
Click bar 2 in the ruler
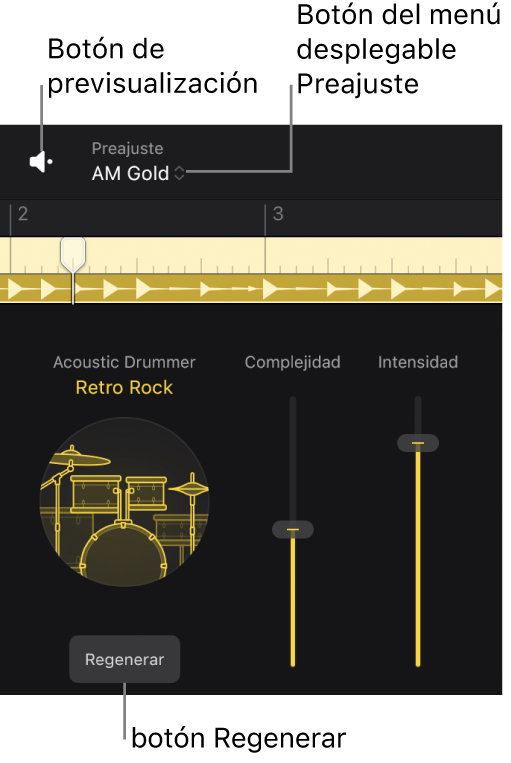23,214
